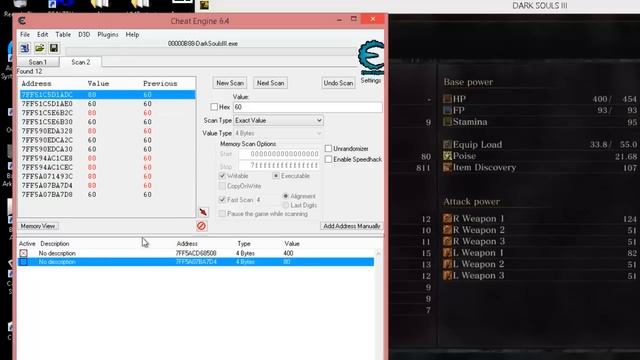
Task: Click the Item Discovery icon
Action: pos(447,167)
